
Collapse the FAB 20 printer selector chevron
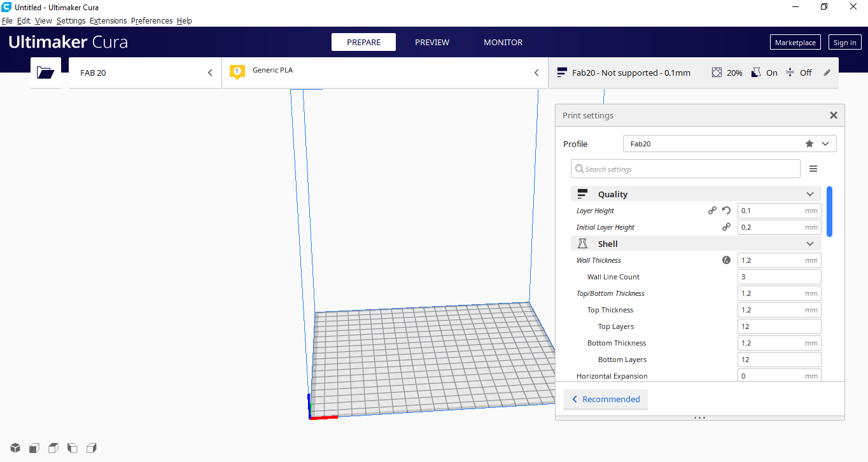(210, 73)
